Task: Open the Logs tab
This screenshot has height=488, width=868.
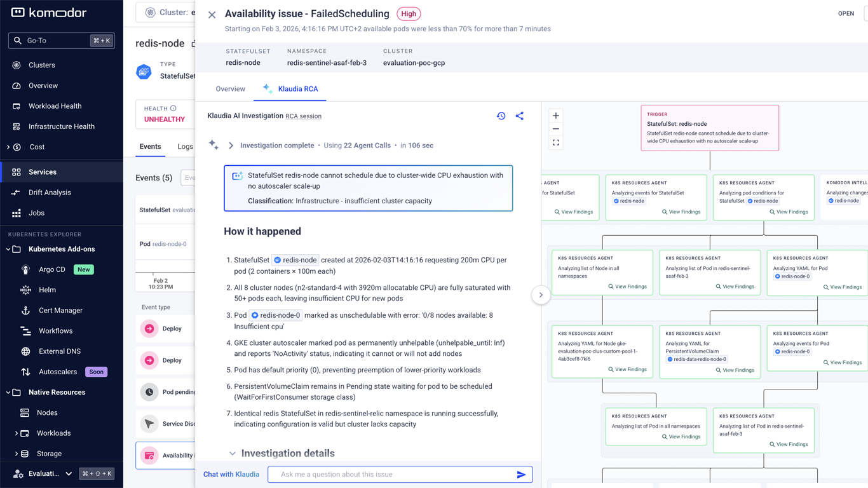Action: [185, 146]
